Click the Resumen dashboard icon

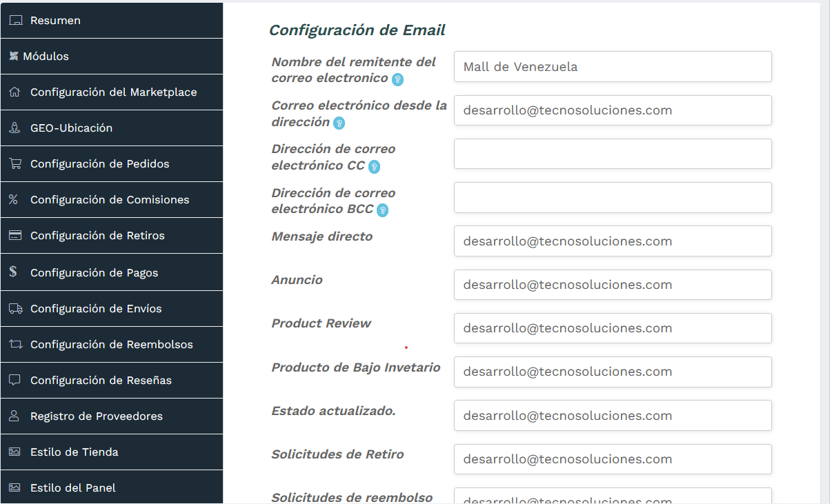[15, 20]
